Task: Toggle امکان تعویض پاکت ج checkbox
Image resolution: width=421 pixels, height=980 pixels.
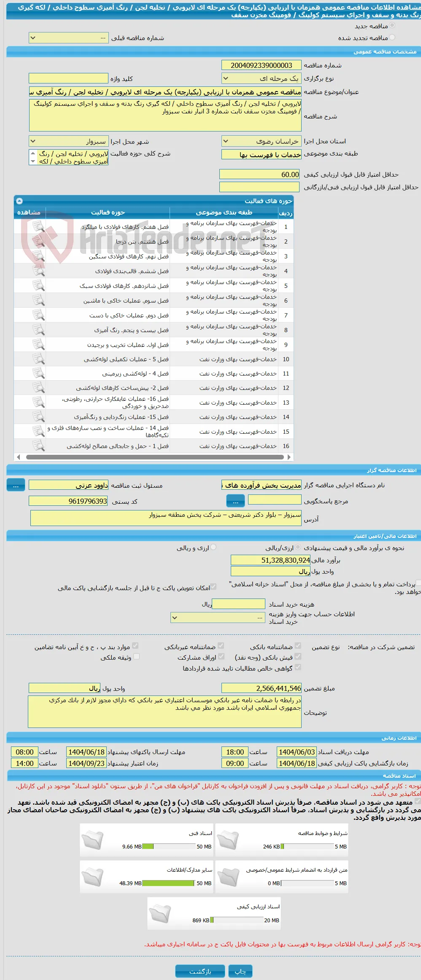Action: pos(213,587)
